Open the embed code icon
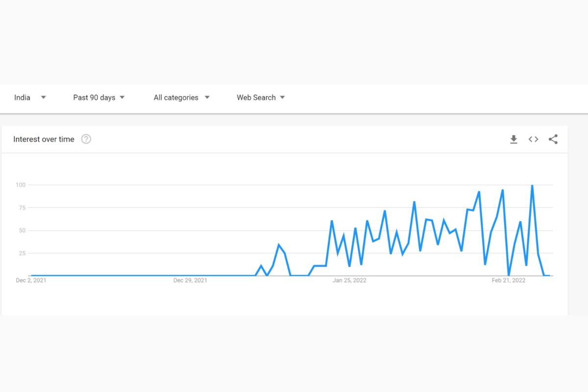588x392 pixels. pos(533,140)
